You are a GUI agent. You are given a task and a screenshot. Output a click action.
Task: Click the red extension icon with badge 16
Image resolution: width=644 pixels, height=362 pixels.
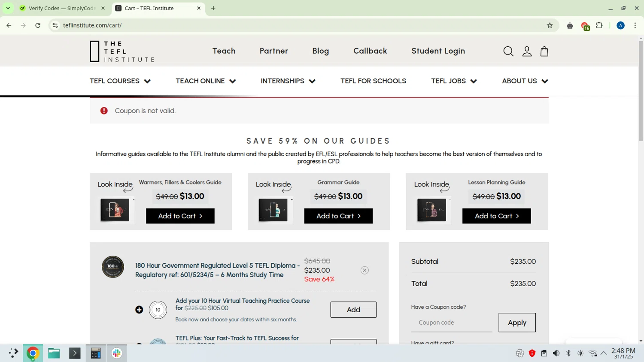point(585,26)
